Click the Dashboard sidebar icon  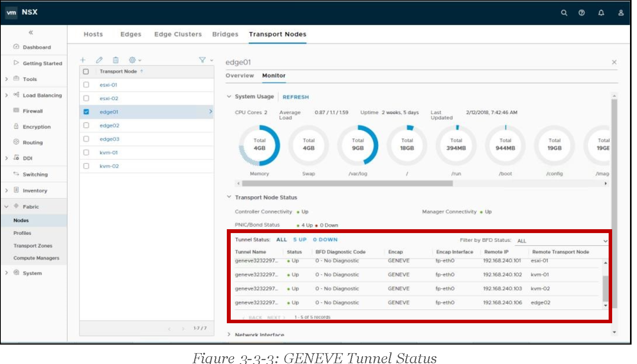point(16,47)
